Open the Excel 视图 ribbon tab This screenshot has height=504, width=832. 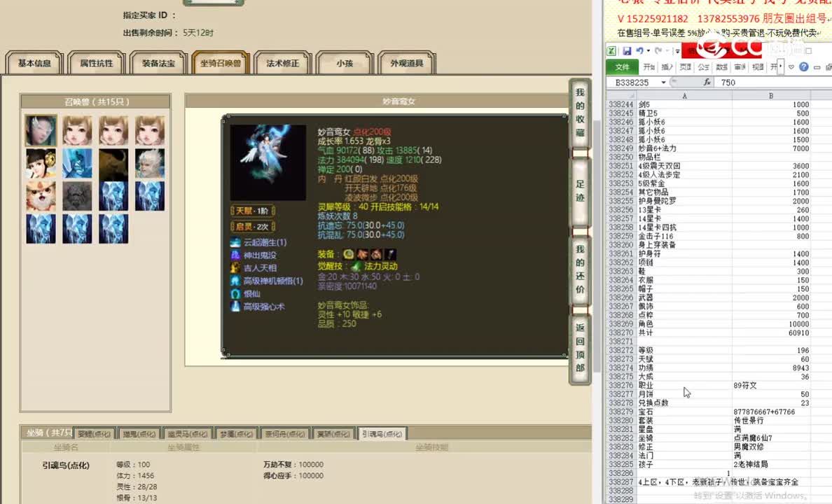(x=758, y=66)
